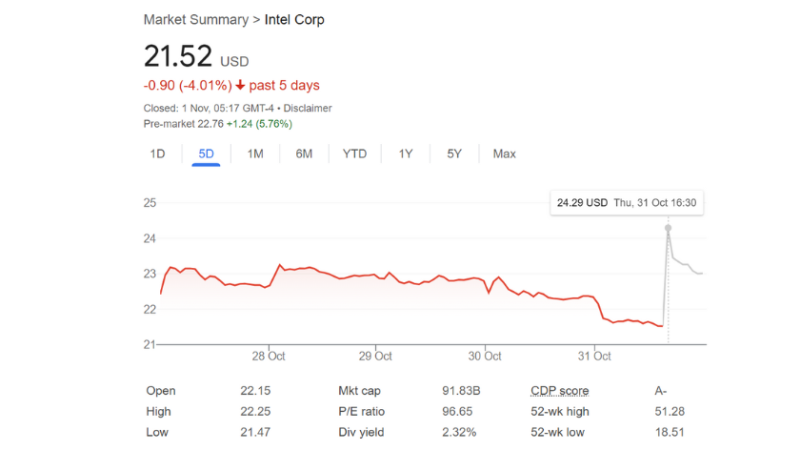The image size is (800, 450).
Task: Click the CDP score label
Action: (x=560, y=391)
